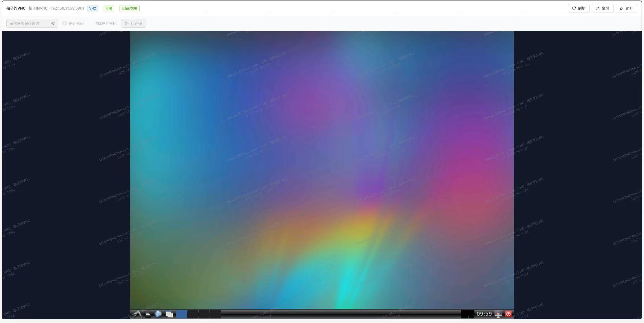Click the 刷新 refresh button
The image size is (644, 323).
pyautogui.click(x=579, y=8)
